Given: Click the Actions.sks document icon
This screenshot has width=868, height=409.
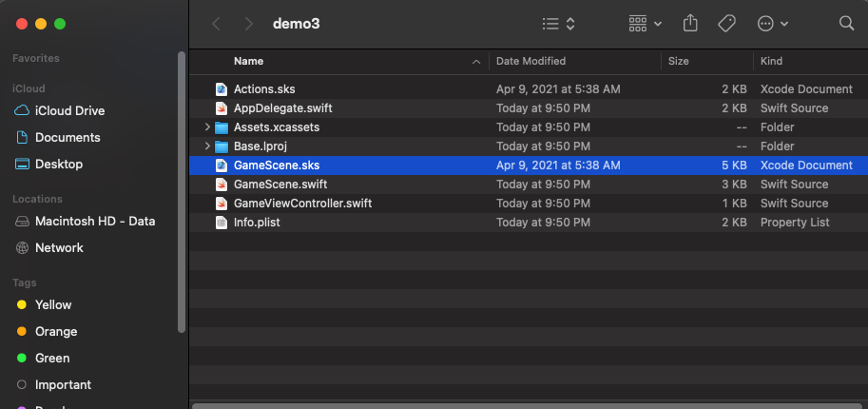Looking at the screenshot, I should tap(221, 89).
